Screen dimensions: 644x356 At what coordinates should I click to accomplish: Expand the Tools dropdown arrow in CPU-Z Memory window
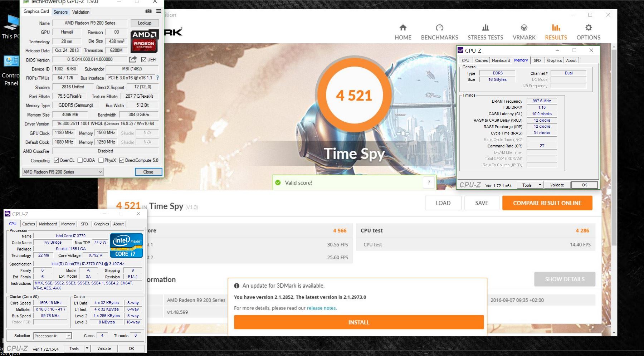pos(540,185)
